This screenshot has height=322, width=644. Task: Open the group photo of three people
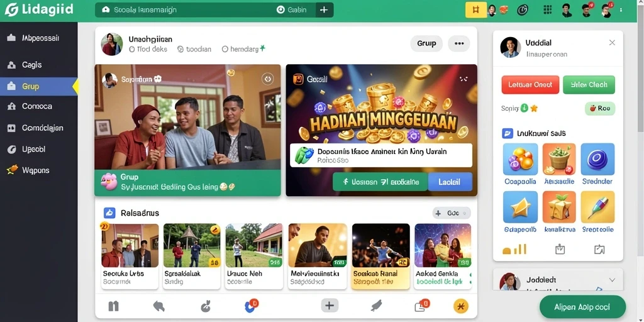tap(187, 117)
